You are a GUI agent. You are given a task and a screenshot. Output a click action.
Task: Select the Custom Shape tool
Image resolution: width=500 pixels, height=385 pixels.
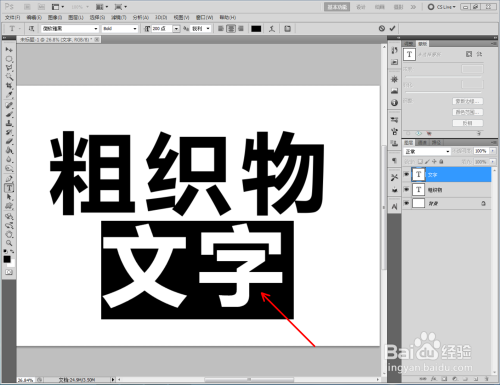(x=9, y=206)
